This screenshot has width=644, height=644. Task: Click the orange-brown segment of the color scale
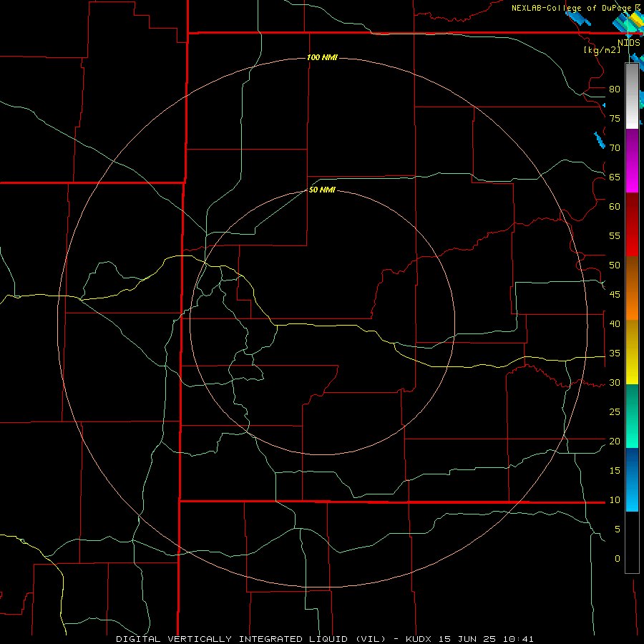(x=632, y=288)
